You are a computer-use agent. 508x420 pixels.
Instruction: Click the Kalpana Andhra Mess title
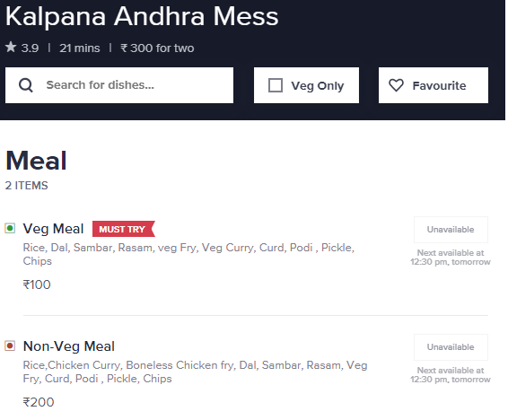point(142,16)
